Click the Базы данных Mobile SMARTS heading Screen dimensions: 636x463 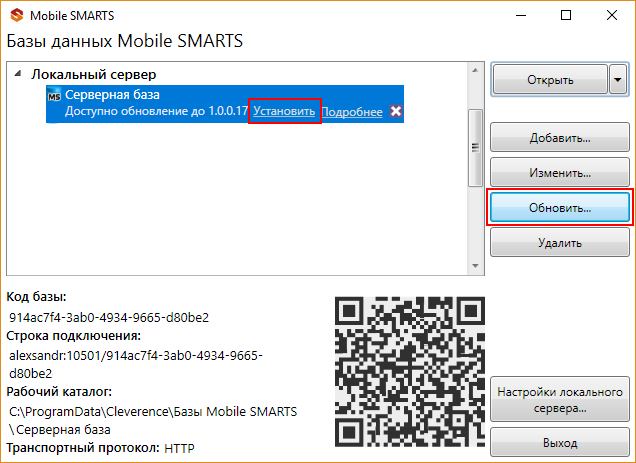tap(125, 41)
